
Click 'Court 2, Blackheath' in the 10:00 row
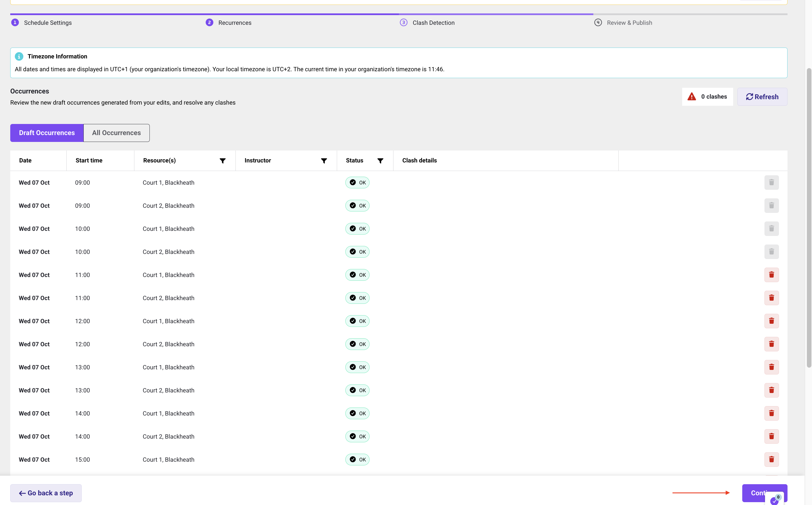pos(168,252)
